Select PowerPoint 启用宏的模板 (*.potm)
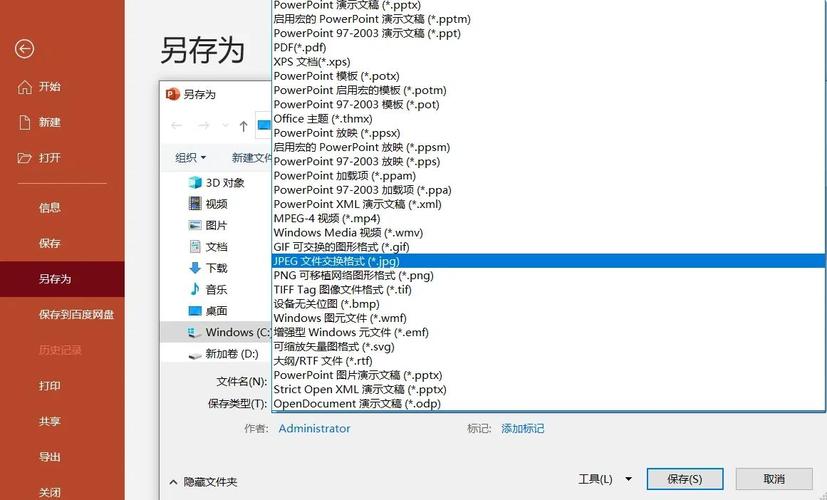The height and width of the screenshot is (500, 827). tap(549, 90)
